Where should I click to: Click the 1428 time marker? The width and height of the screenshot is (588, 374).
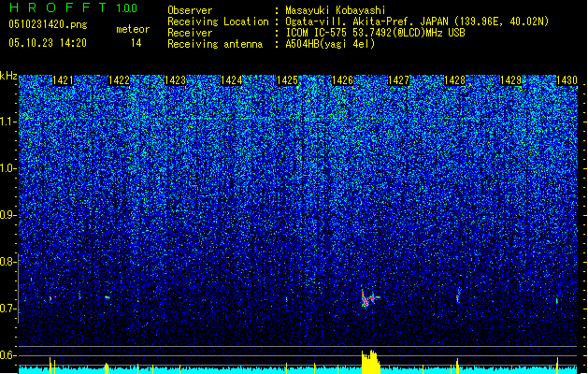pos(455,80)
